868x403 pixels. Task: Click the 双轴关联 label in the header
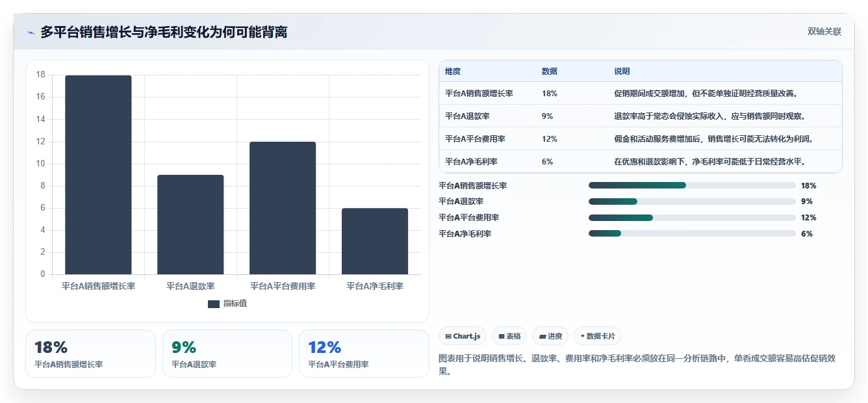point(824,32)
